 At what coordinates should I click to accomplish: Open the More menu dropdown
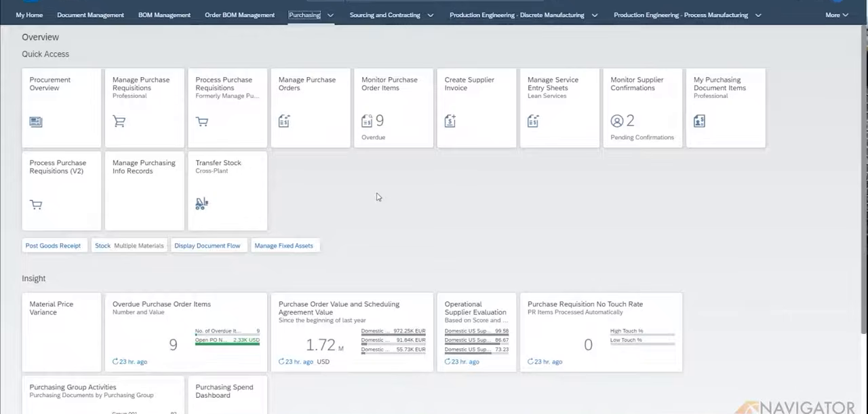[x=837, y=15]
